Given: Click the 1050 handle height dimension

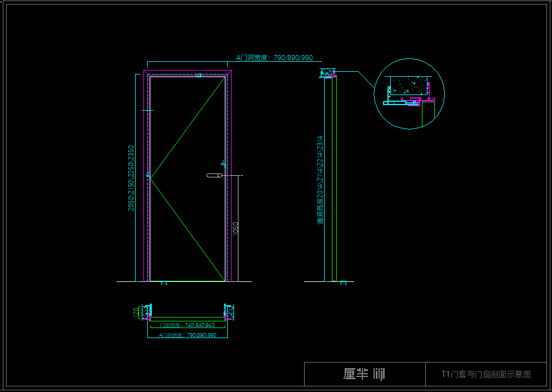Looking at the screenshot, I should click(236, 229).
